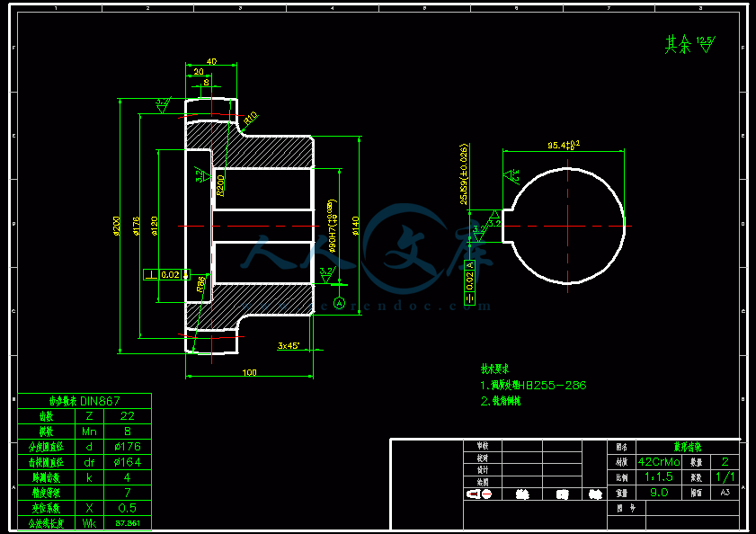Click the weight value 9.0 cell
The width and height of the screenshot is (756, 534).
coord(659,493)
